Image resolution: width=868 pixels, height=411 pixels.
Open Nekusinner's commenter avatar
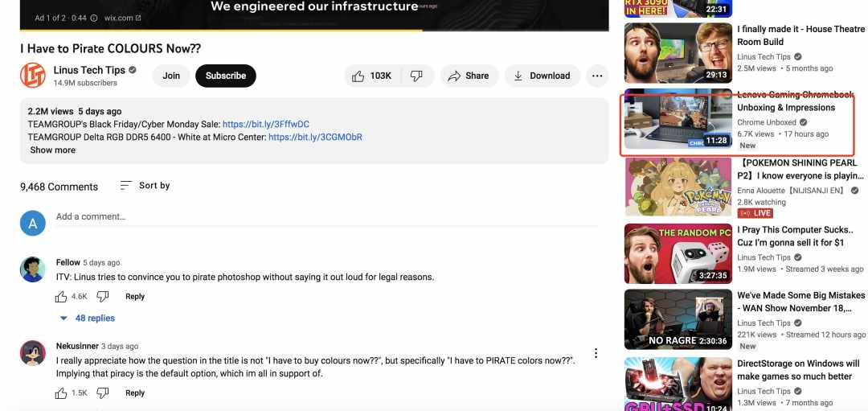pyautogui.click(x=33, y=353)
